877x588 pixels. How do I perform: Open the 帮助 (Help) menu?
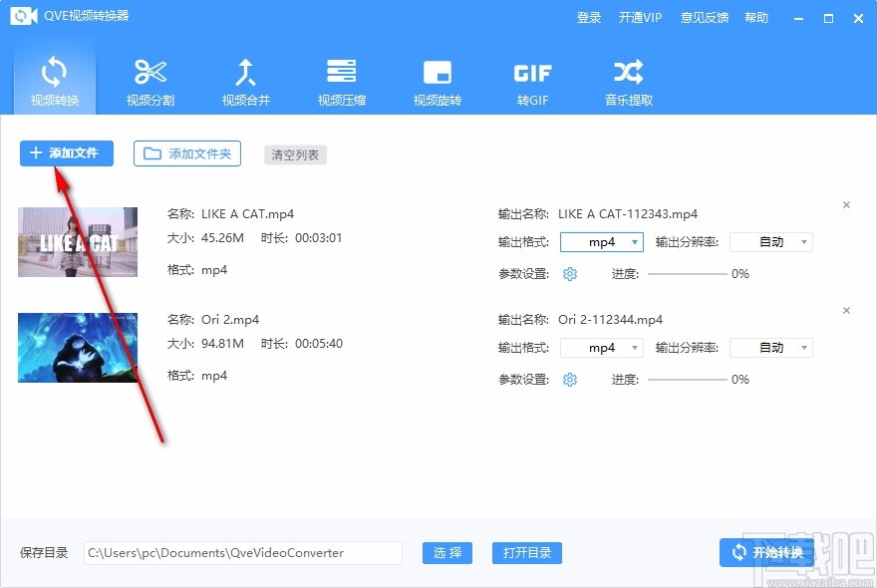click(x=754, y=17)
